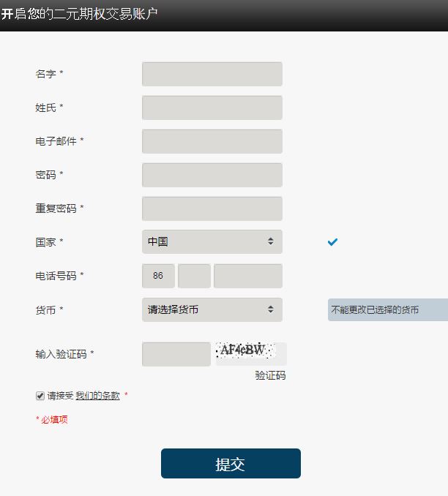Click the 输入验证码 captcha text field
Image resolution: width=448 pixels, height=496 pixels.
176,354
